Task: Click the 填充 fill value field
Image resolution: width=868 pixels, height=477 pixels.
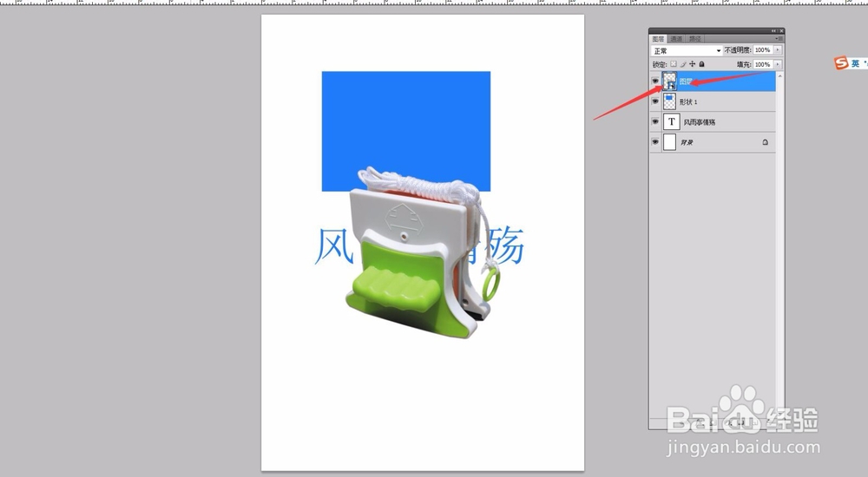Action: (x=763, y=64)
